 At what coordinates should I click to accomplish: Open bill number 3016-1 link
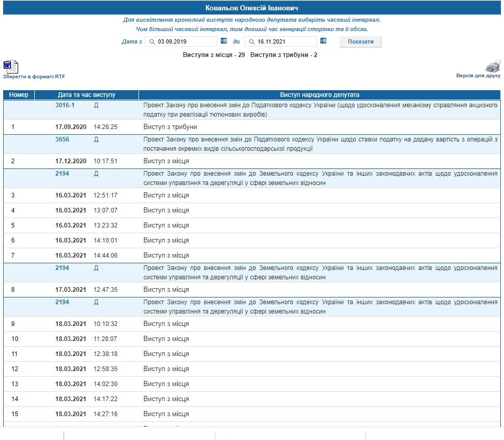(65, 105)
